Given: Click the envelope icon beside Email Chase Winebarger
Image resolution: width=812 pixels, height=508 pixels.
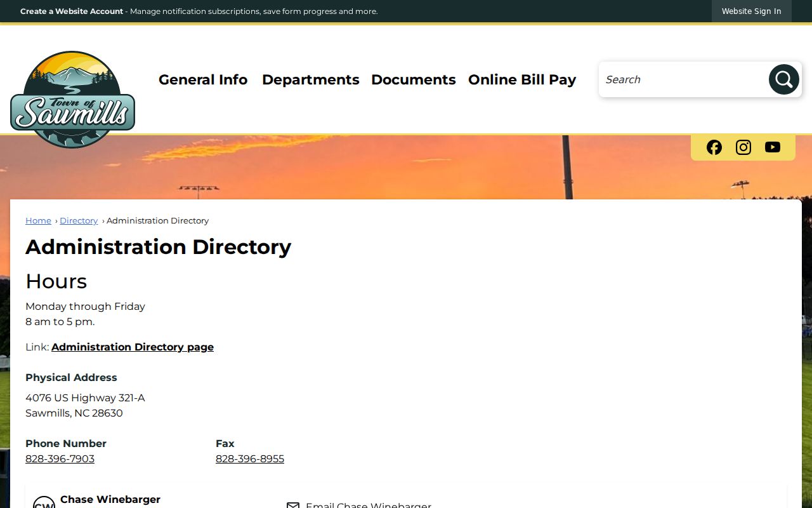Looking at the screenshot, I should [x=293, y=505].
